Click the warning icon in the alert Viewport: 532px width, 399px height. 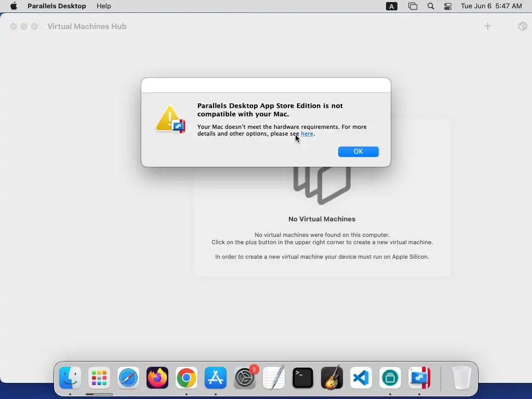[x=170, y=119]
